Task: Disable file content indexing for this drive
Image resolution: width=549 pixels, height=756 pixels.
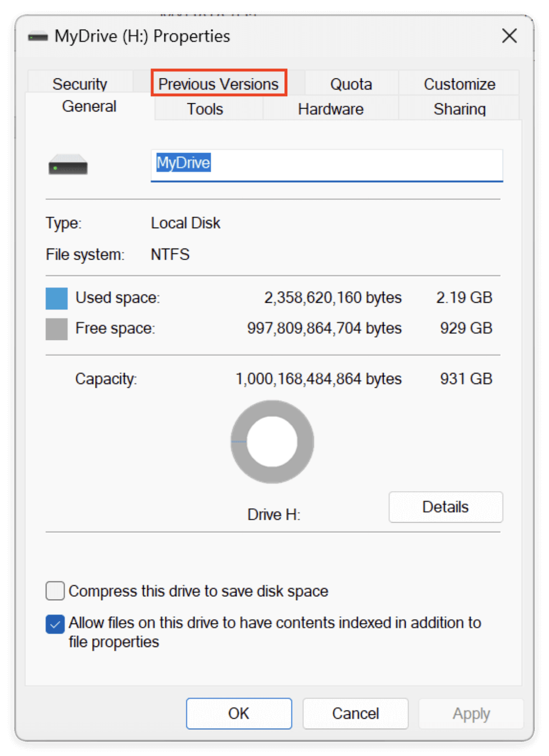Action: coord(54,624)
